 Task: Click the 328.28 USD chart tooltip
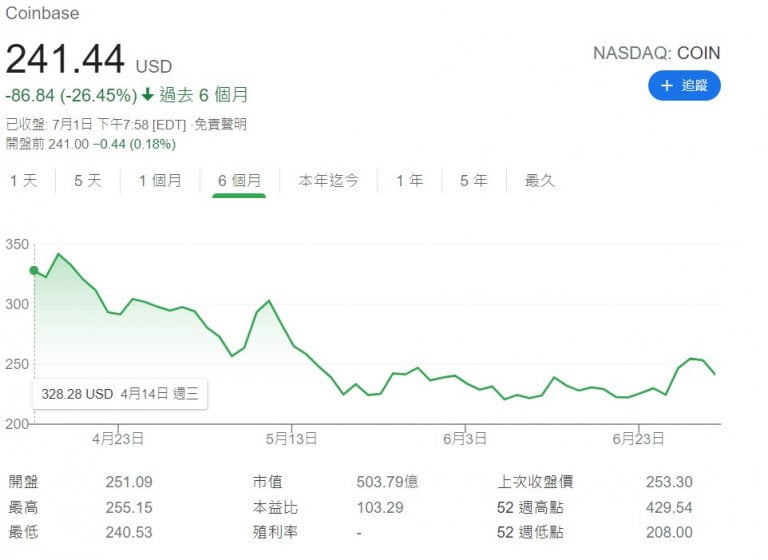click(120, 394)
